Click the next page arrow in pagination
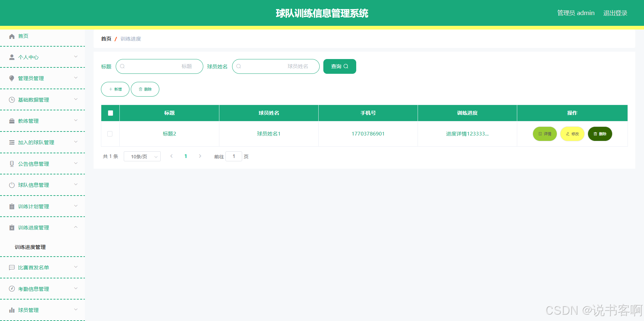 tap(200, 156)
